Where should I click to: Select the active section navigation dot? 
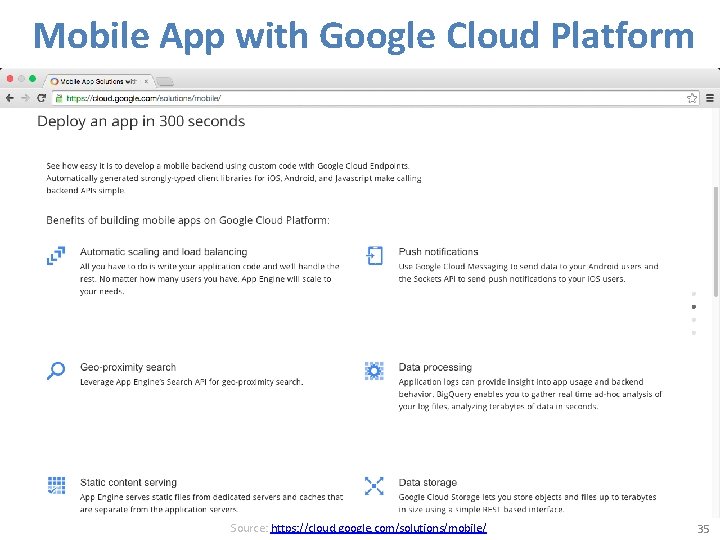694,307
